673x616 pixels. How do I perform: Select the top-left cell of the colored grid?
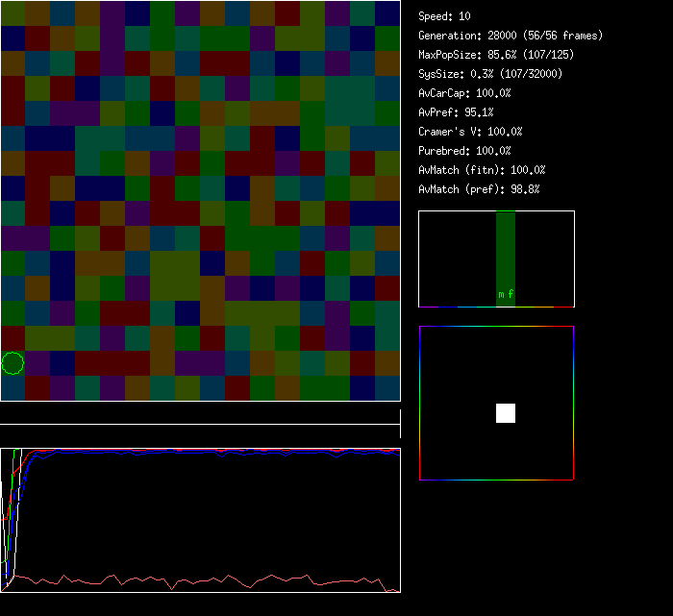12,13
